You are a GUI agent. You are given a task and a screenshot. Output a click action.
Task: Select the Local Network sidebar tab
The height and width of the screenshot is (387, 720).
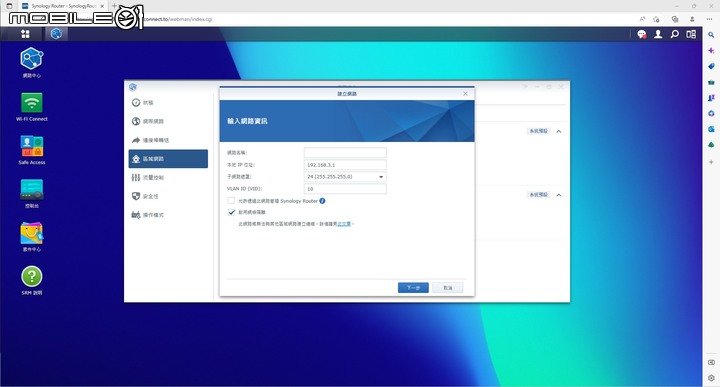[x=168, y=159]
